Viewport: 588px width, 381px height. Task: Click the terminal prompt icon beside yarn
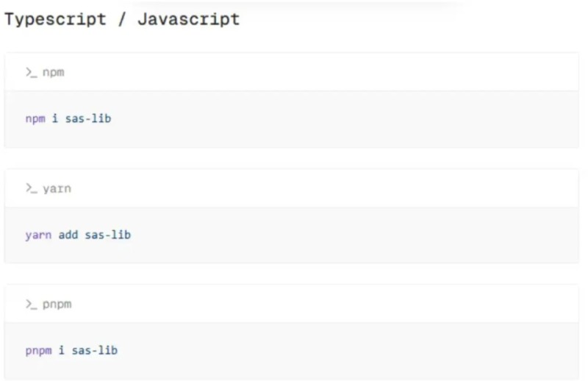click(32, 188)
